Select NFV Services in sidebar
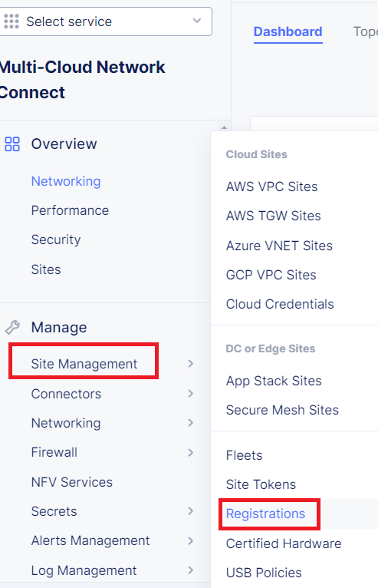Screen dimensions: 378x588 tap(72, 482)
